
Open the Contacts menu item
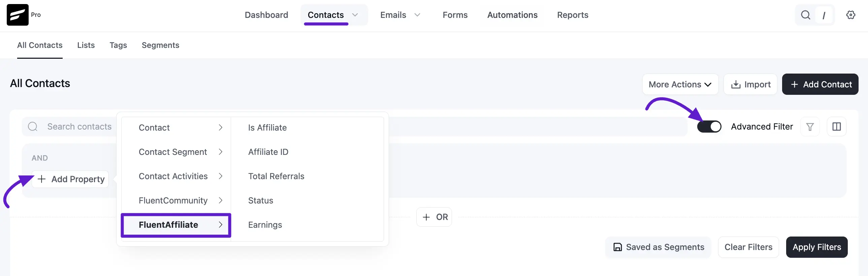pos(325,15)
